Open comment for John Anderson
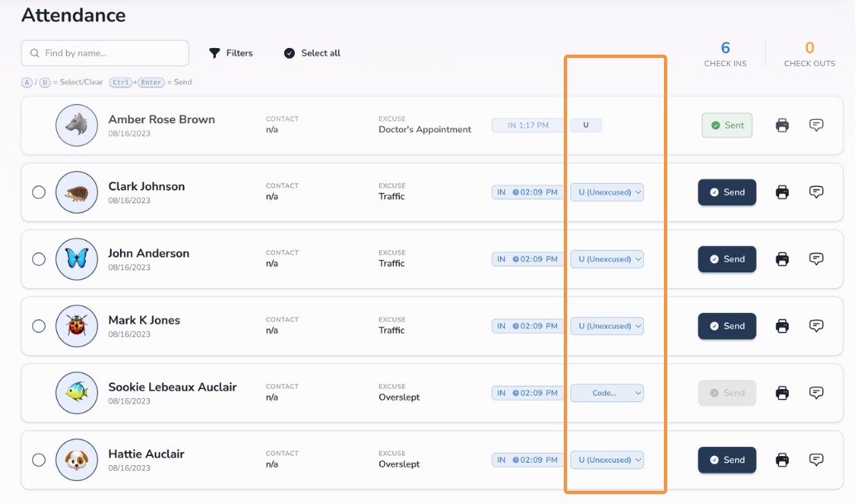856x504 pixels. pyautogui.click(x=816, y=259)
